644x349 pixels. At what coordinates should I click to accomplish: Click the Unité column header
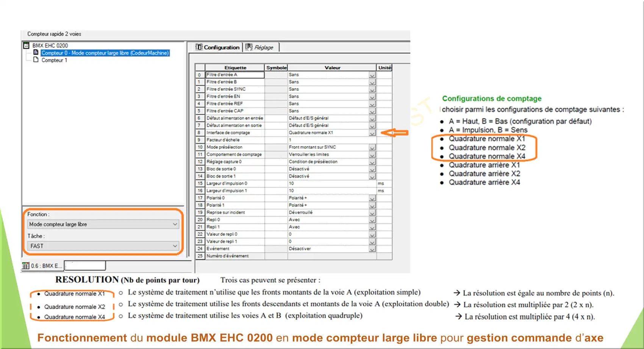point(385,68)
